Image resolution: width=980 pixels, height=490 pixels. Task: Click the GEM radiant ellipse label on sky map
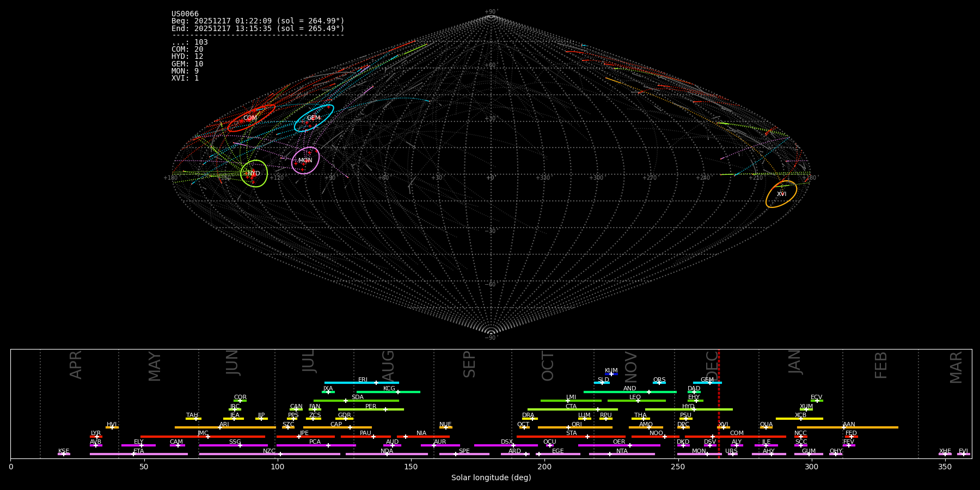[x=314, y=118]
